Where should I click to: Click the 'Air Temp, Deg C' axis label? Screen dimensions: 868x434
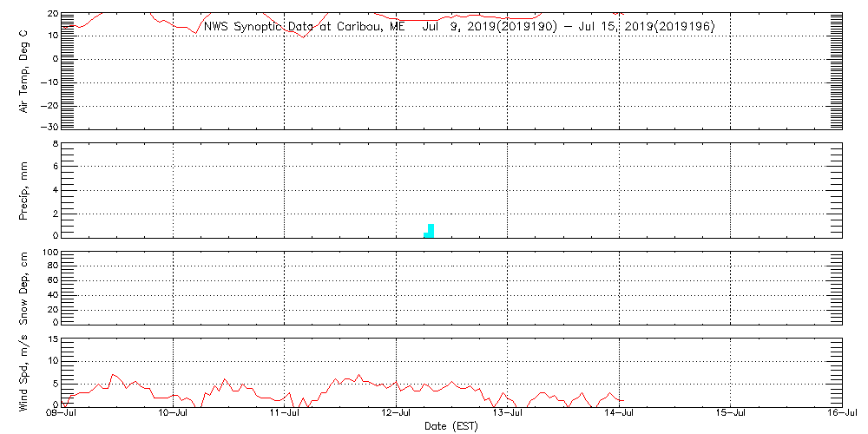[x=24, y=72]
